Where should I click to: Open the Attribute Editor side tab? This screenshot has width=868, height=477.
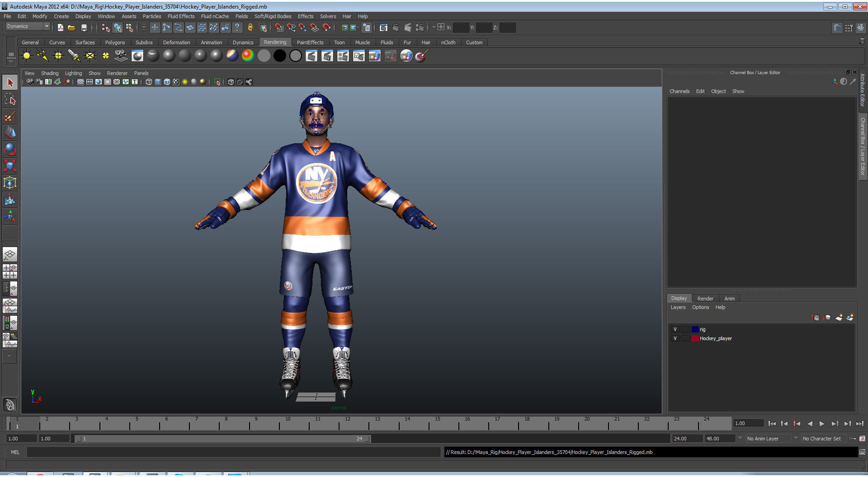point(863,90)
